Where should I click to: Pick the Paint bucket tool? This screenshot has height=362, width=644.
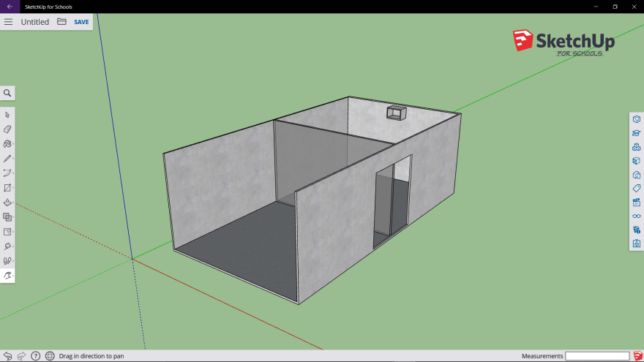point(7,144)
